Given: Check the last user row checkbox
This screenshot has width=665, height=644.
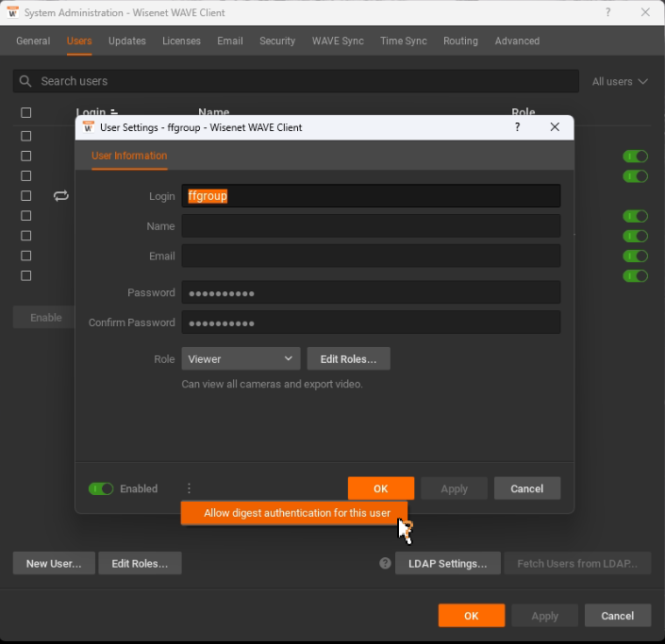Looking at the screenshot, I should 25,276.
